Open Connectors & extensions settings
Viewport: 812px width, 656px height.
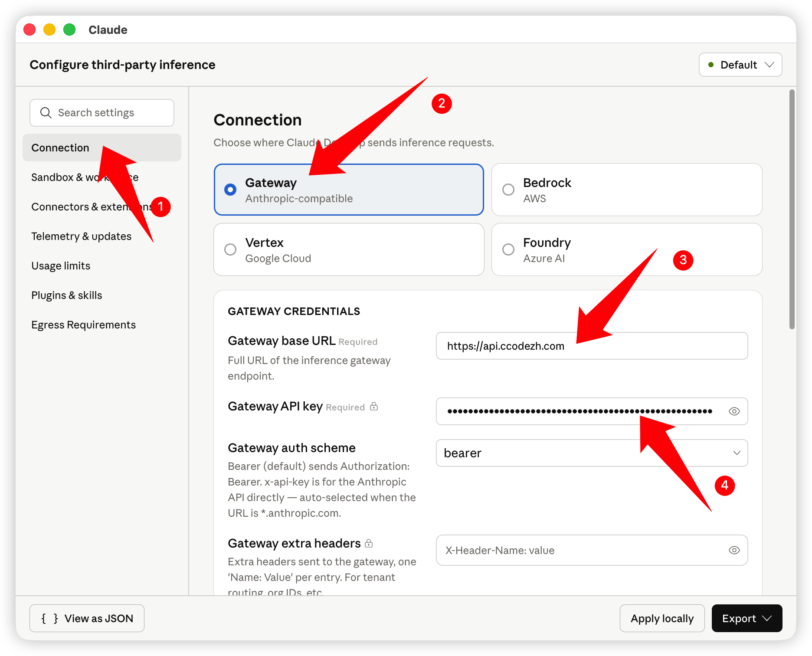click(x=102, y=207)
